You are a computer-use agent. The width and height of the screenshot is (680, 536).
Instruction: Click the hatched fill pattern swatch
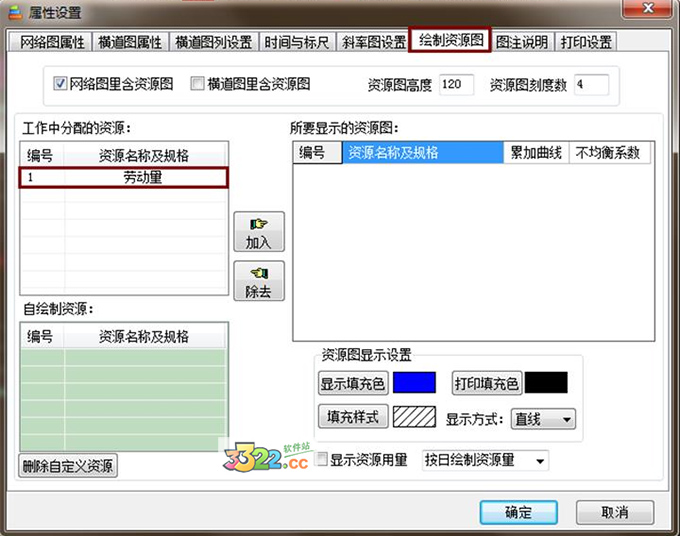click(x=414, y=417)
